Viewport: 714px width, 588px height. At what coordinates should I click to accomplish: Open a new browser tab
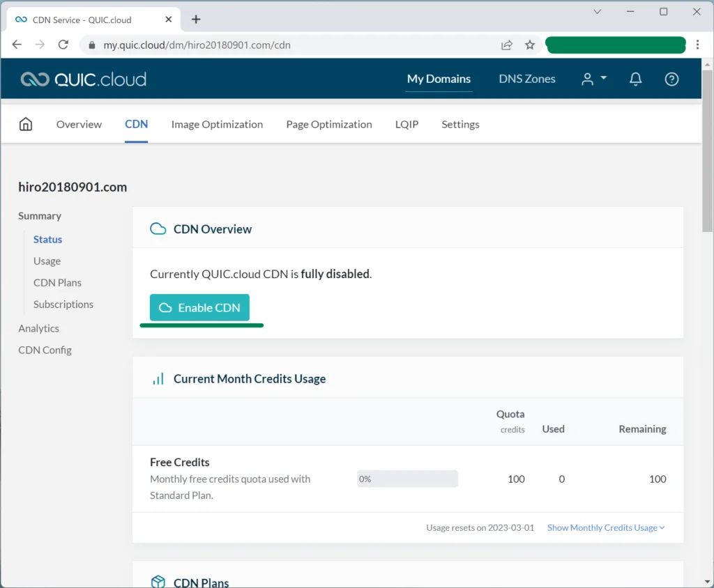tap(196, 19)
